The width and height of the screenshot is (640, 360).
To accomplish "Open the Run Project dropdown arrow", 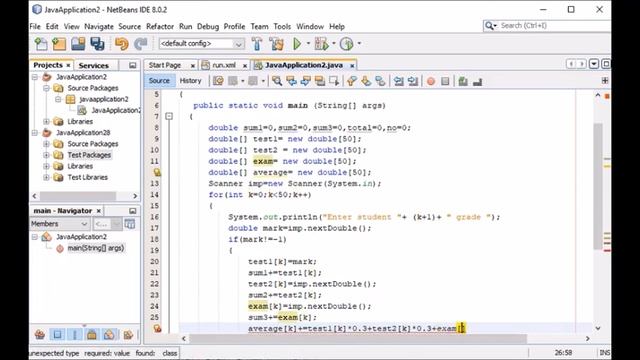I will 308,43.
